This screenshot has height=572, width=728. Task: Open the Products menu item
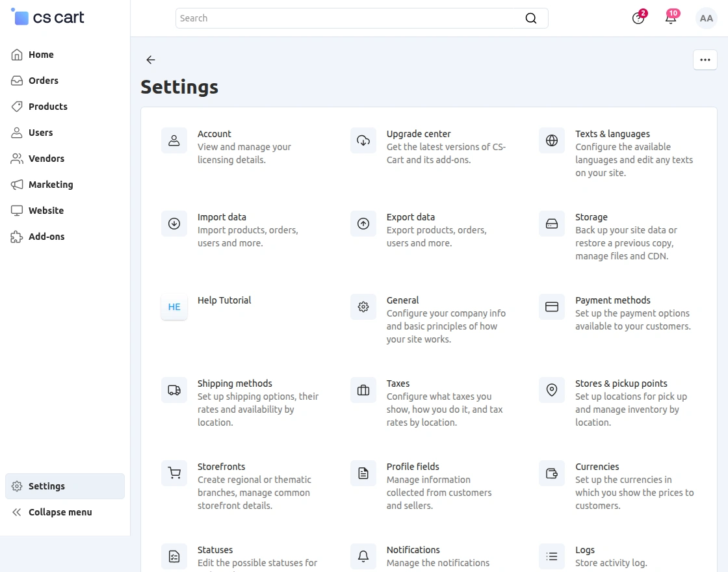[x=65, y=107]
